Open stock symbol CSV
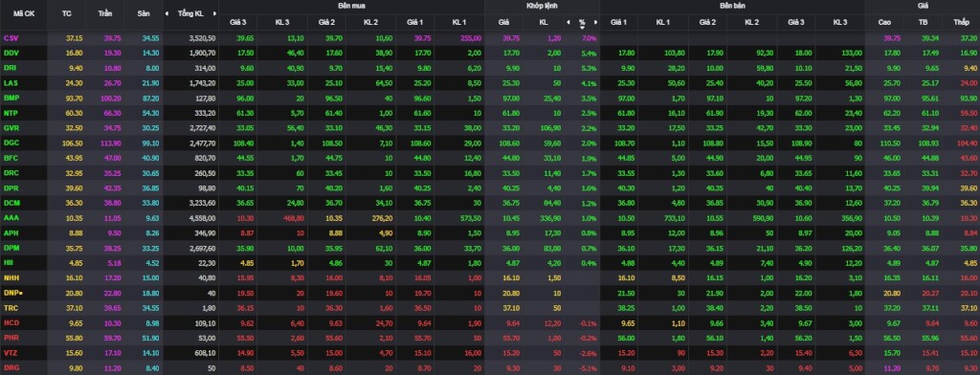This screenshot has height=375, width=980. [11, 38]
